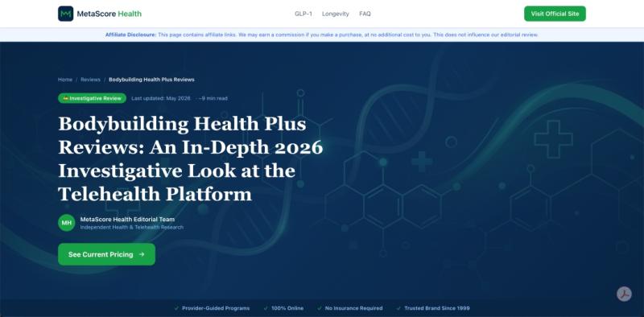
Task: Click the See Current Pricing button
Action: click(107, 254)
